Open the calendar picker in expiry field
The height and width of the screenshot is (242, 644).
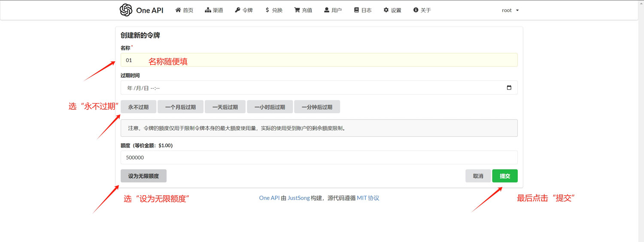tap(509, 88)
